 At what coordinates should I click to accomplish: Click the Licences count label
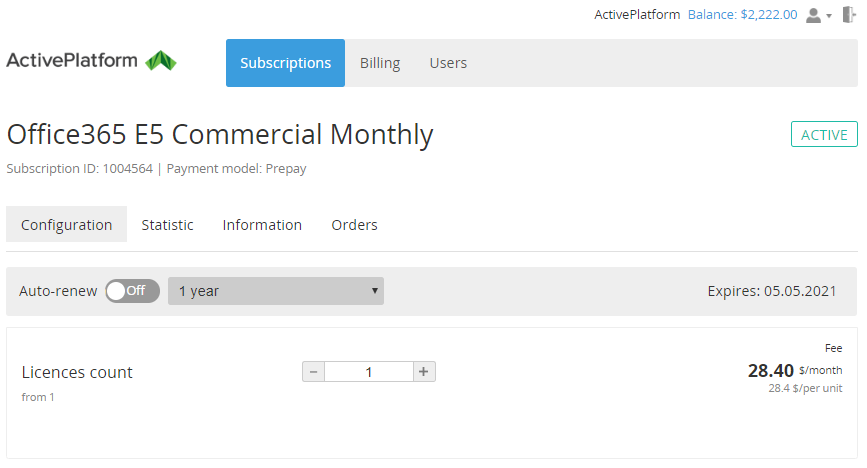pyautogui.click(x=77, y=372)
